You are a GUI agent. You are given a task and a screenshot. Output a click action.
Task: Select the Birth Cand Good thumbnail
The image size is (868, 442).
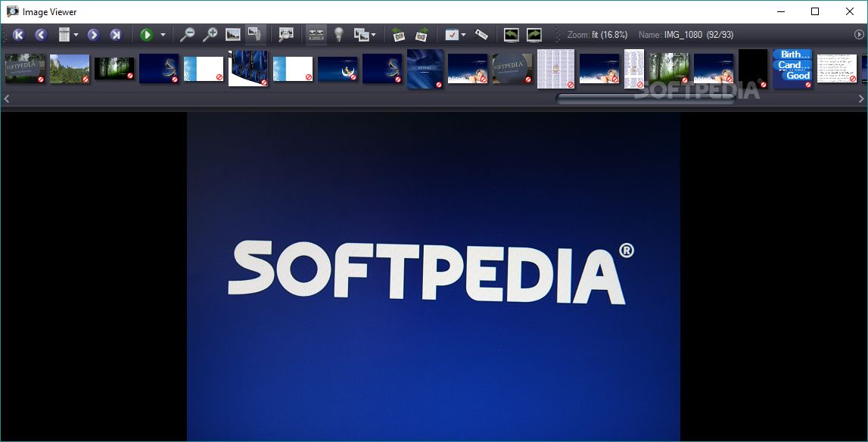point(793,69)
